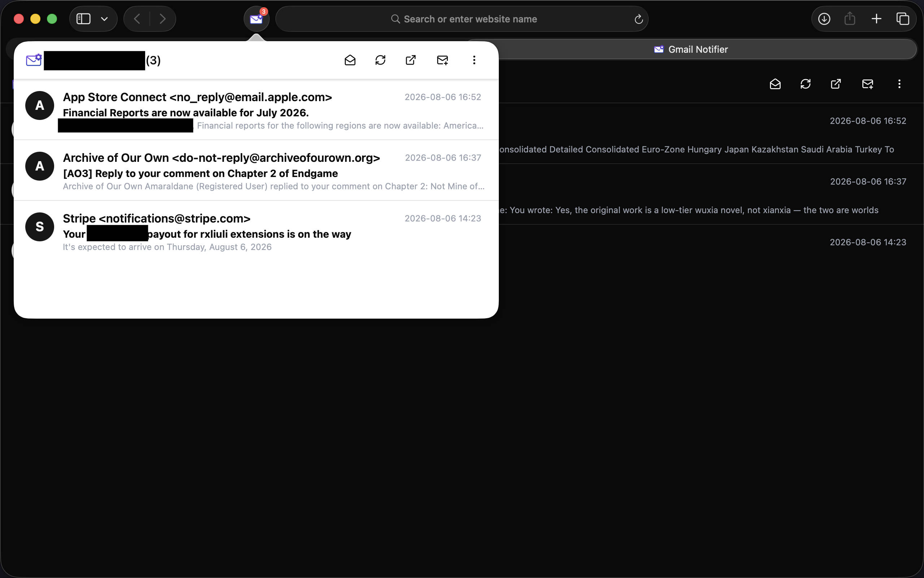Click the Stripe avatar in the popup
The height and width of the screenshot is (578, 924).
pos(40,227)
